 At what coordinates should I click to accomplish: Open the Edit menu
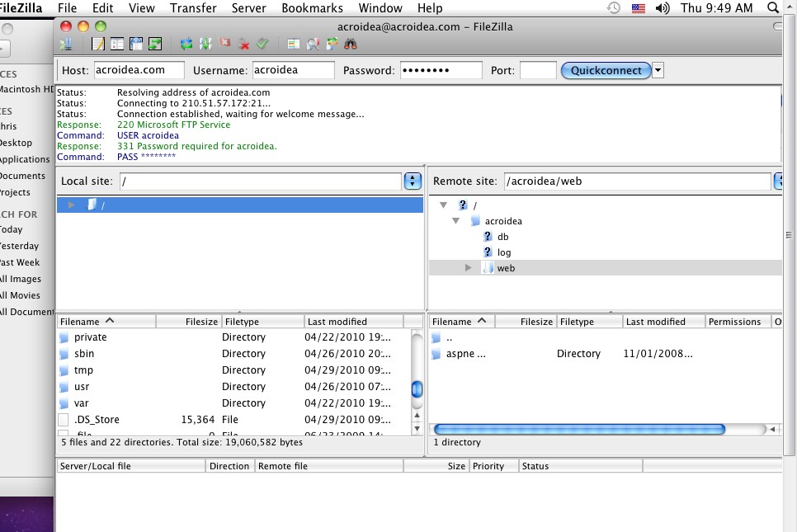coord(102,8)
